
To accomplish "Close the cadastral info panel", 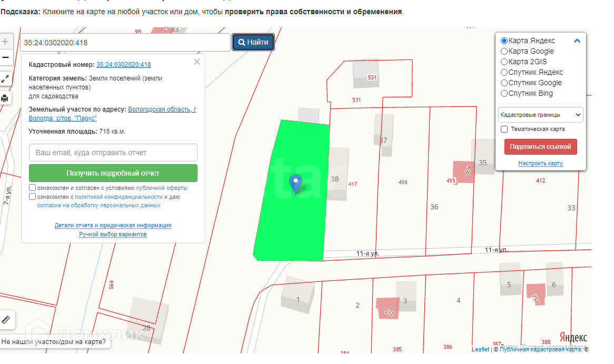I will 197,62.
